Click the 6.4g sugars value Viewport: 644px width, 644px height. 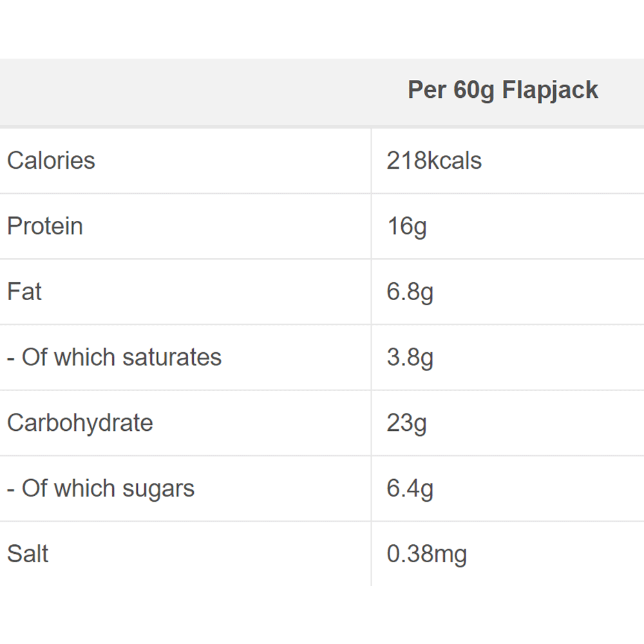pyautogui.click(x=410, y=489)
